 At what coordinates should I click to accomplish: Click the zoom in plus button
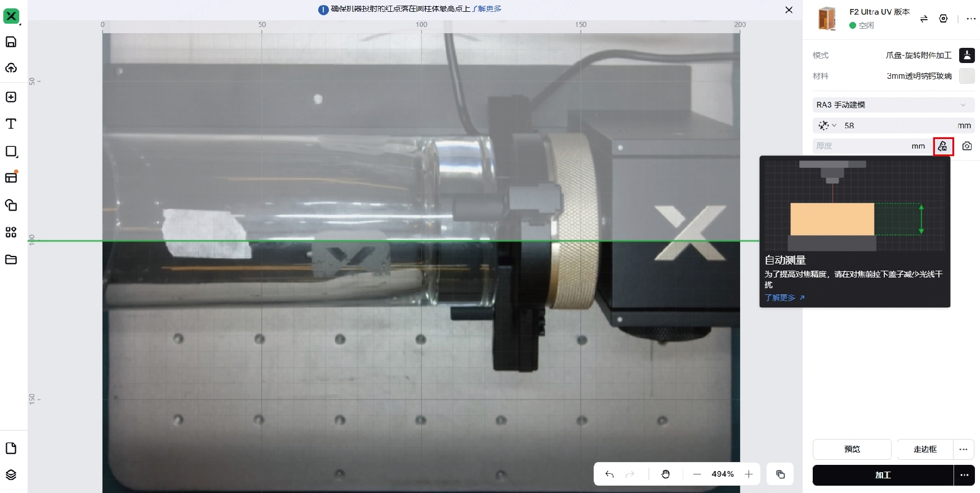(x=749, y=474)
